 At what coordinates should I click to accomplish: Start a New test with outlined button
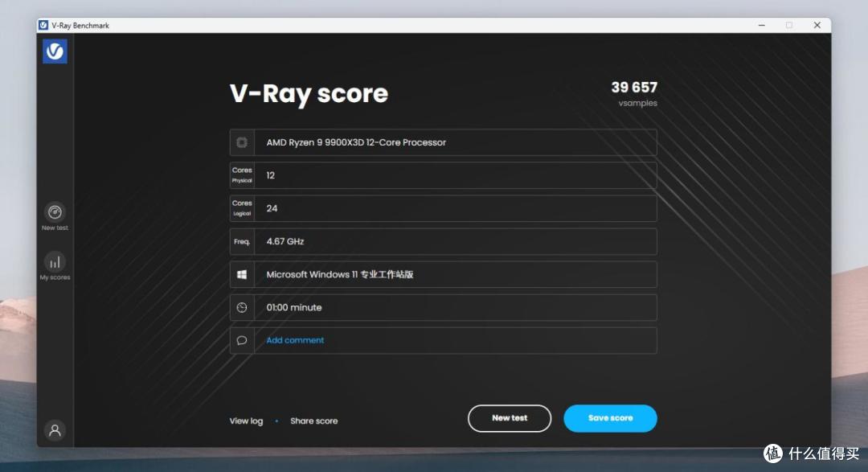point(510,418)
